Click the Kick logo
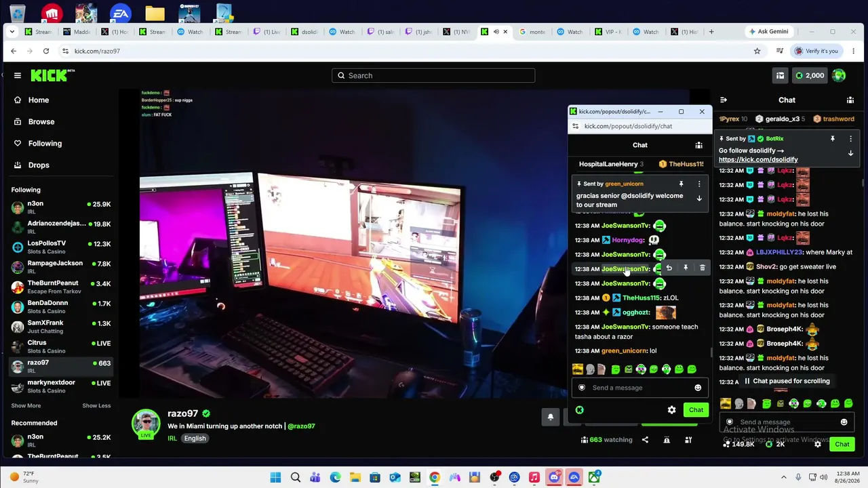Viewport: 868px width, 488px height. 52,75
